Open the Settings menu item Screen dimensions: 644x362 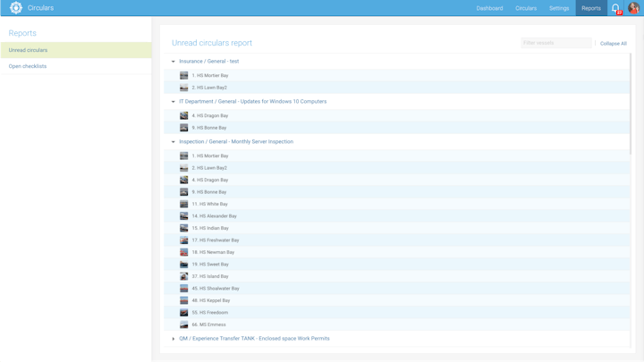[x=559, y=8]
